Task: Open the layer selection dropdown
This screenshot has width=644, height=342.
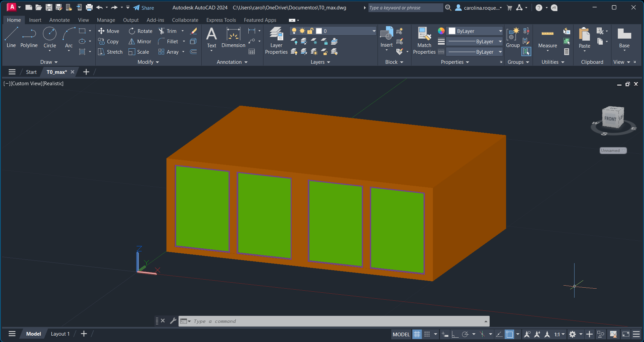Action: pos(374,31)
